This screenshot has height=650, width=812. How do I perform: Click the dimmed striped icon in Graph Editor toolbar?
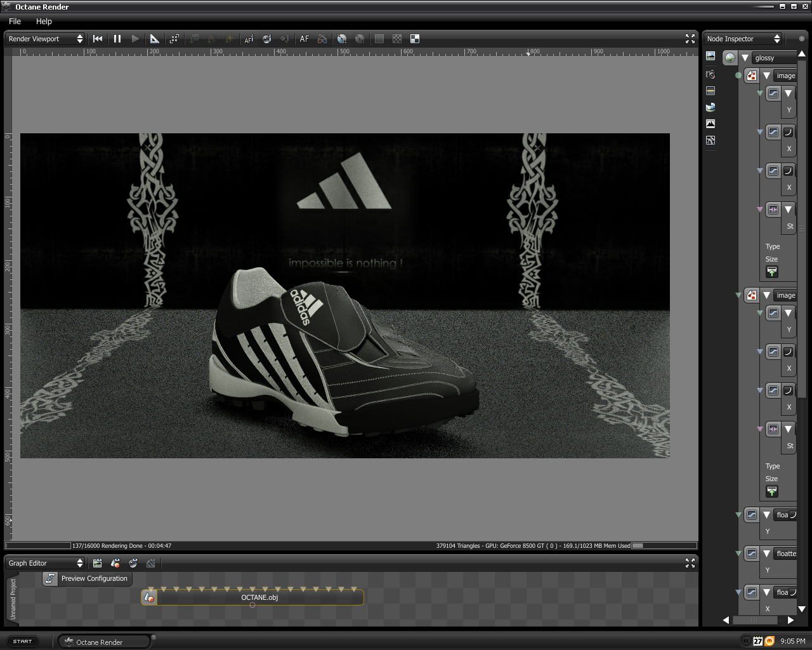(150, 563)
